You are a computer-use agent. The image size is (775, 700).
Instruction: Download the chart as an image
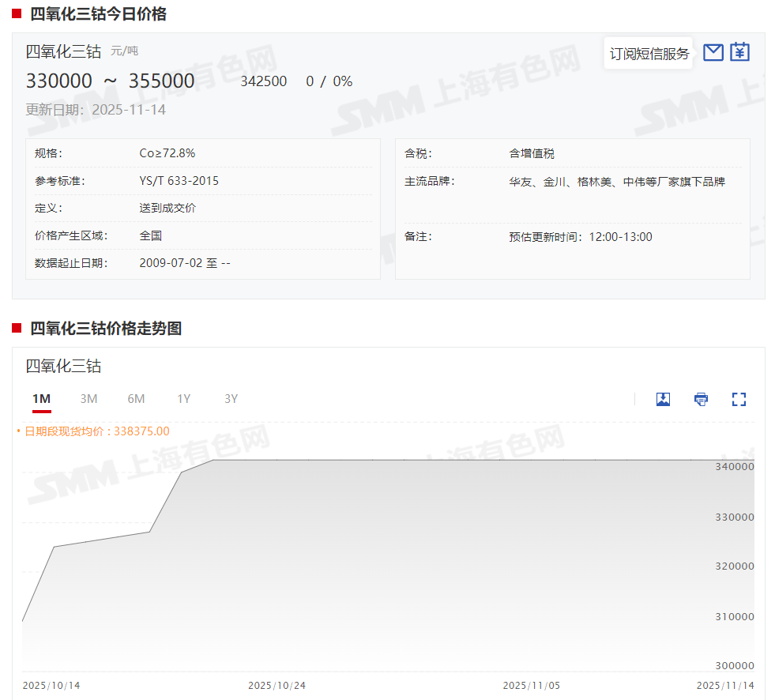tap(663, 399)
